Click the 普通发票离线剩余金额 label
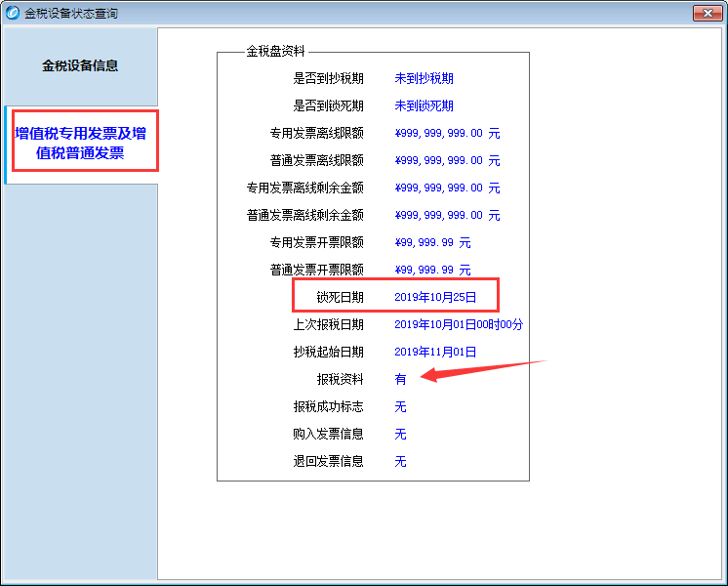 click(304, 215)
